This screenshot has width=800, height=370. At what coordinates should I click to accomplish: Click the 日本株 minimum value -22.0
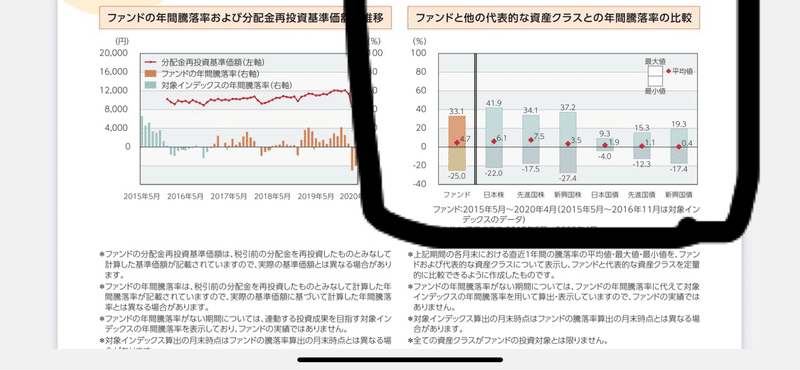pyautogui.click(x=493, y=173)
